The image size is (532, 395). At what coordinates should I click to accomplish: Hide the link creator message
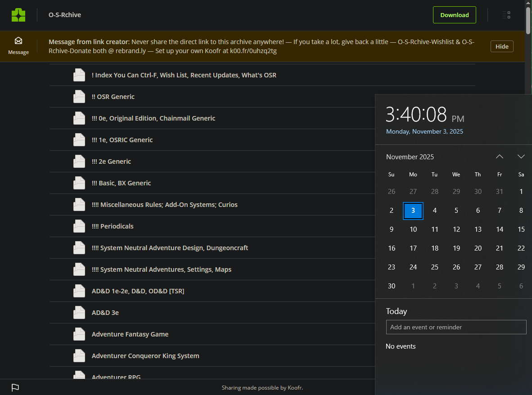(502, 46)
